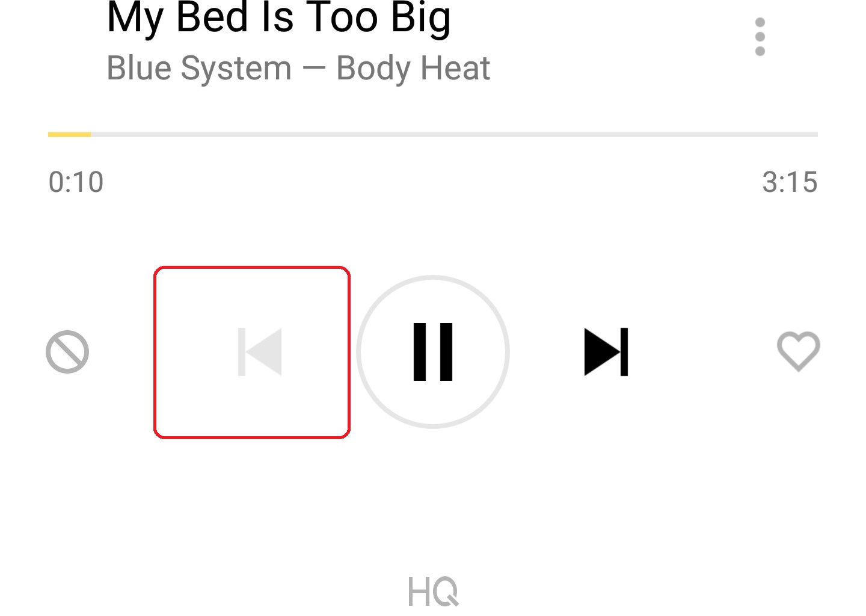Image resolution: width=866 pixels, height=616 pixels.
Task: Open the three-dot track options menu
Action: point(760,37)
